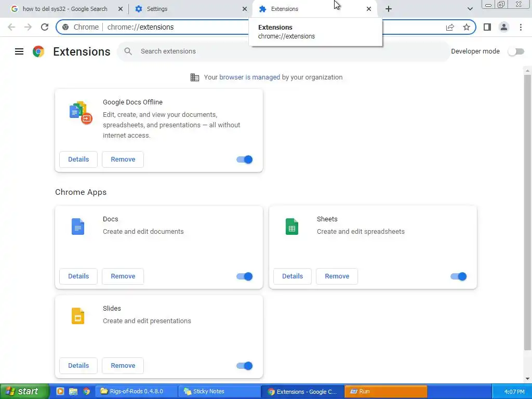This screenshot has height=399, width=532.
Task: Disable the Google Docs Offline extension toggle
Action: coord(245,159)
